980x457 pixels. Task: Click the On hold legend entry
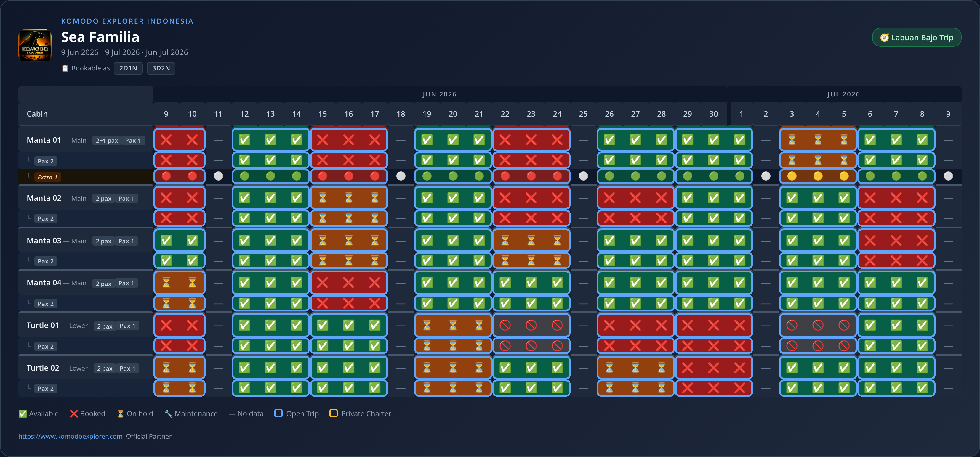(x=135, y=413)
